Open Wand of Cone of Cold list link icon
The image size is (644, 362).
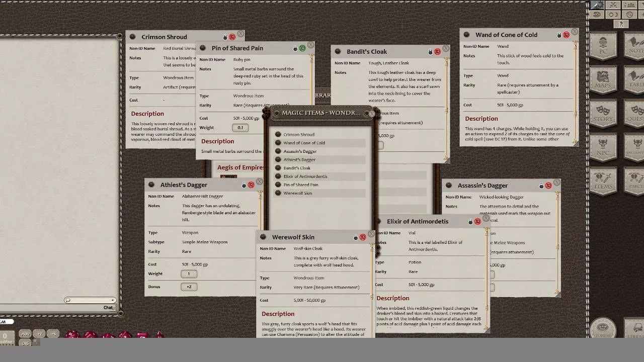point(278,143)
